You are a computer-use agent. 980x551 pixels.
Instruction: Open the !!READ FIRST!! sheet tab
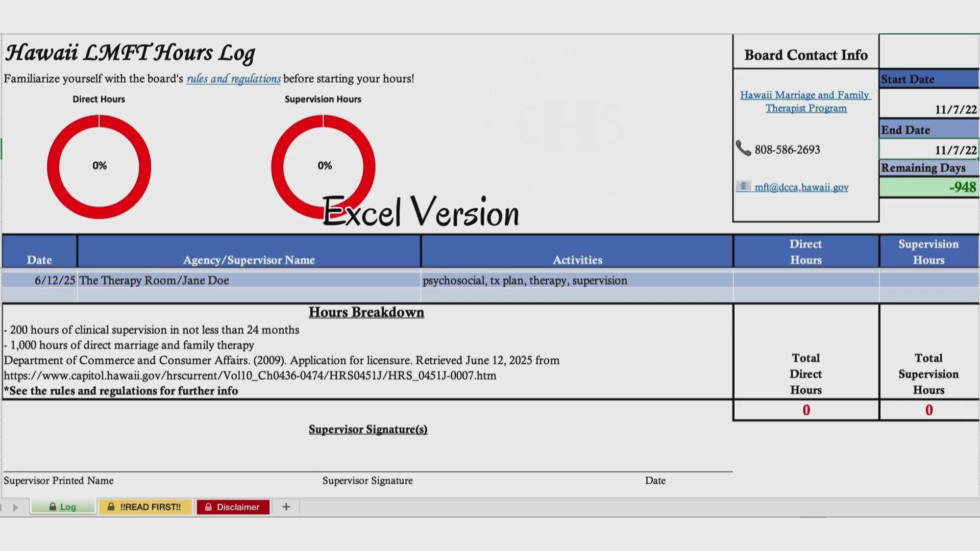click(145, 507)
